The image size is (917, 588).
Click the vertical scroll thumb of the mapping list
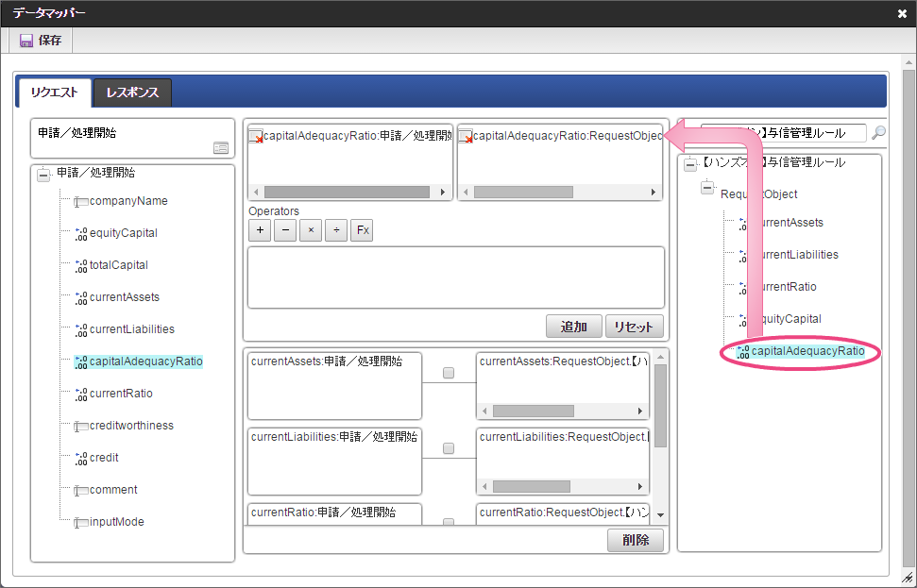coord(660,406)
